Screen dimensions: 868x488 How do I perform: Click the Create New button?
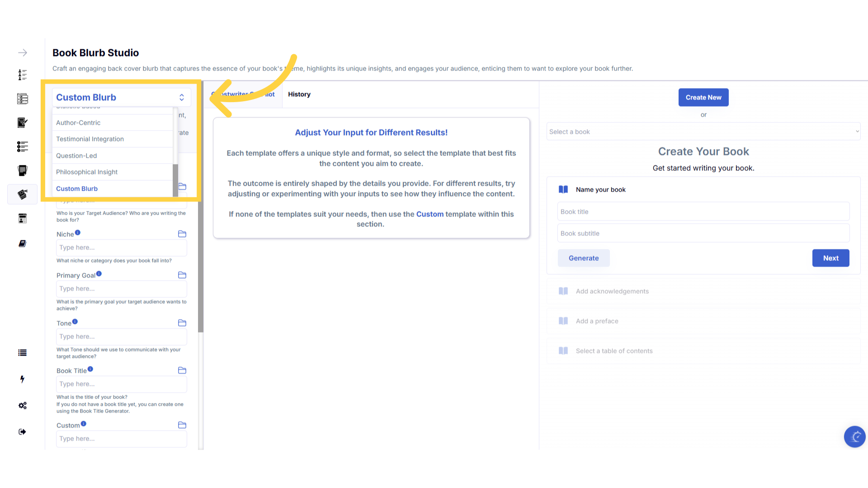(x=703, y=98)
